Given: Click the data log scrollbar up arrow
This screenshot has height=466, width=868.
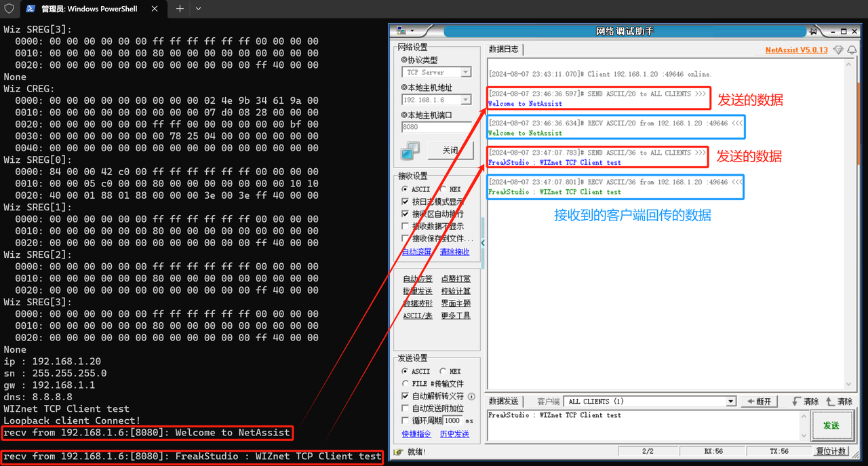Looking at the screenshot, I should coord(849,63).
